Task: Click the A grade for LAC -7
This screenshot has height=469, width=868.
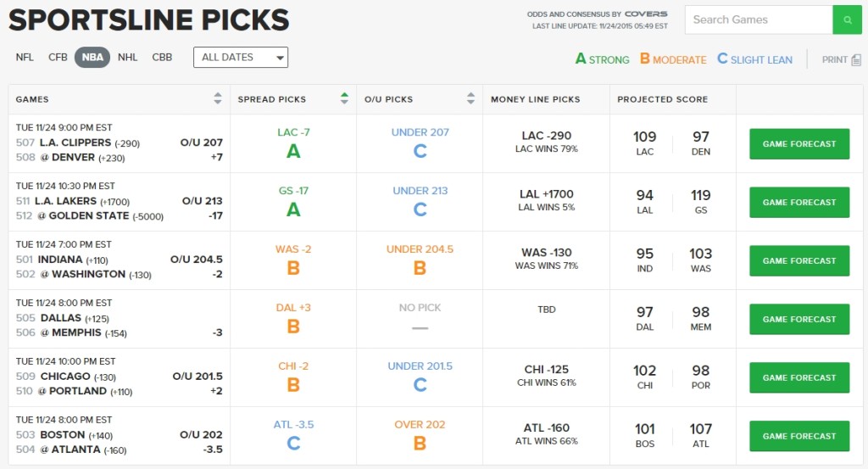Action: pos(293,151)
